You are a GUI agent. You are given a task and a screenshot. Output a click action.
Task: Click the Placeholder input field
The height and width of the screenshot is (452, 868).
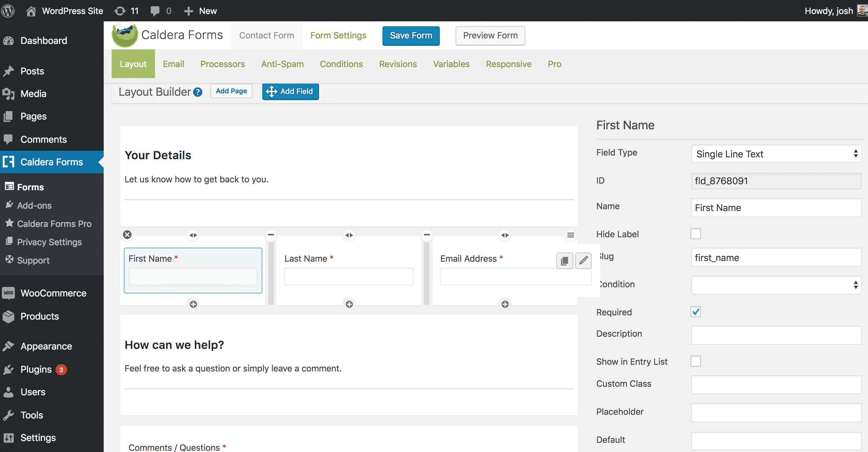(776, 413)
